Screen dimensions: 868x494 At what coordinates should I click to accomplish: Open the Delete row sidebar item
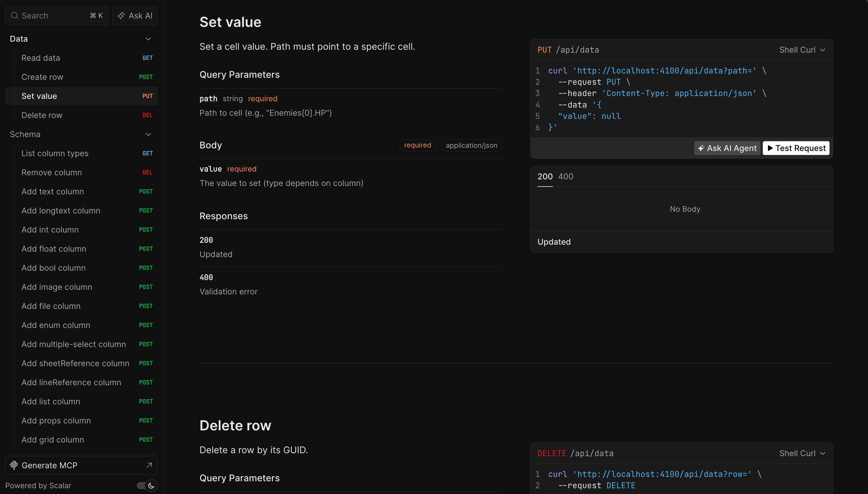tap(42, 115)
